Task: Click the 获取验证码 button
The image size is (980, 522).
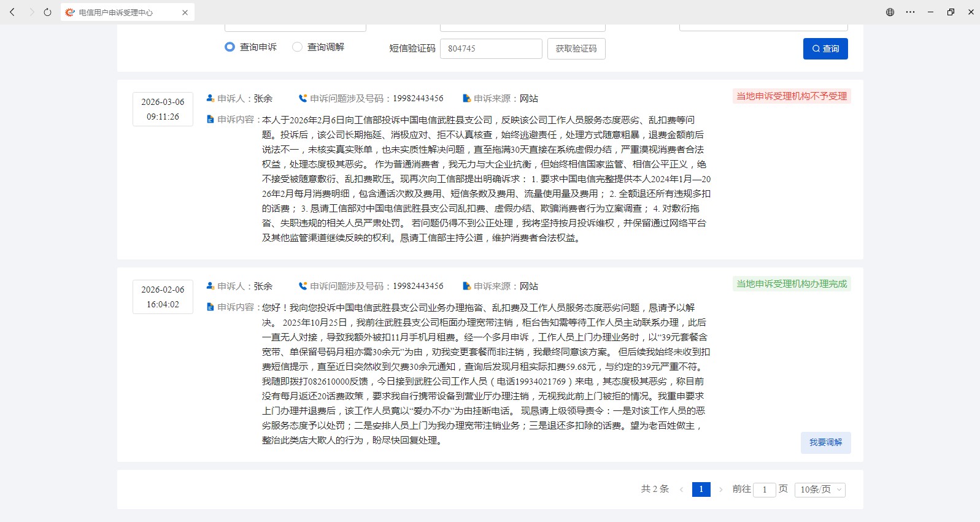Action: tap(576, 49)
